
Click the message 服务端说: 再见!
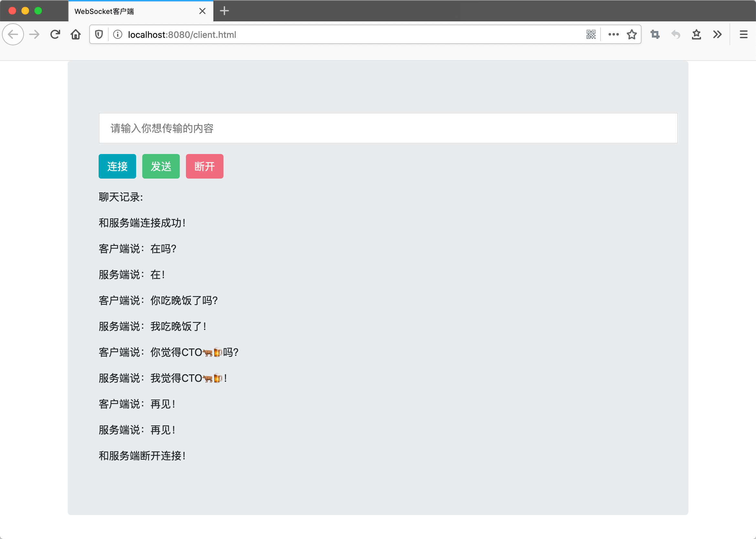coord(137,430)
